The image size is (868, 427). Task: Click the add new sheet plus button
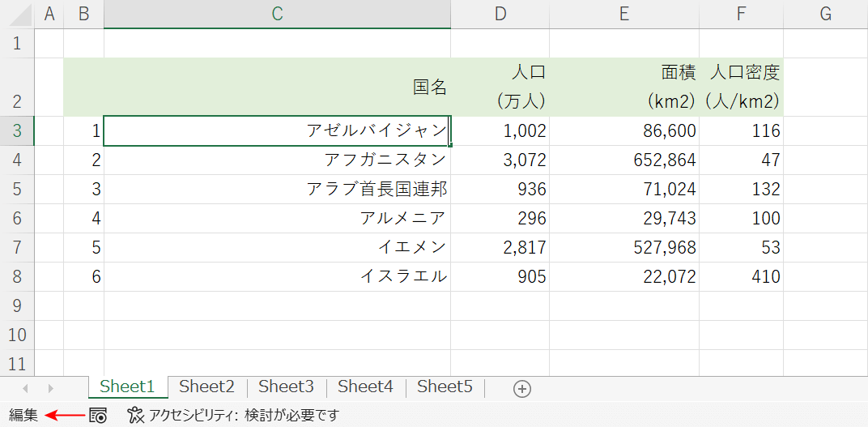click(522, 389)
